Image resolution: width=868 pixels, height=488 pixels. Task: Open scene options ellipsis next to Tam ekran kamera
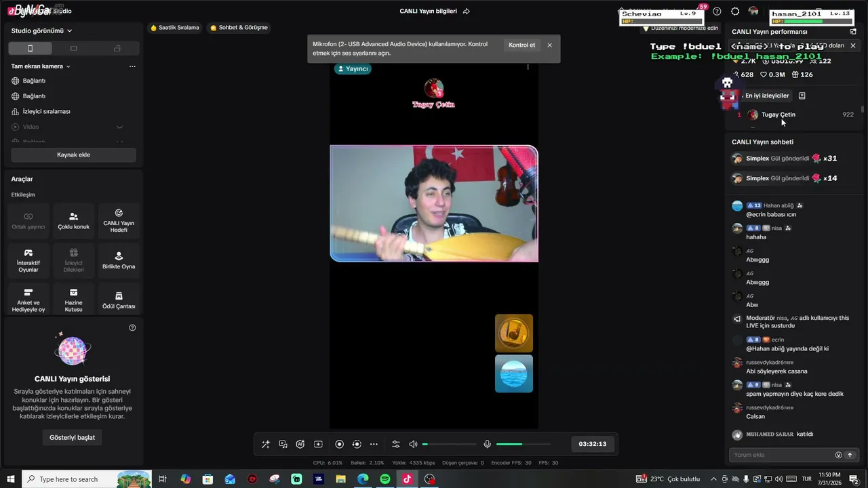tap(132, 66)
